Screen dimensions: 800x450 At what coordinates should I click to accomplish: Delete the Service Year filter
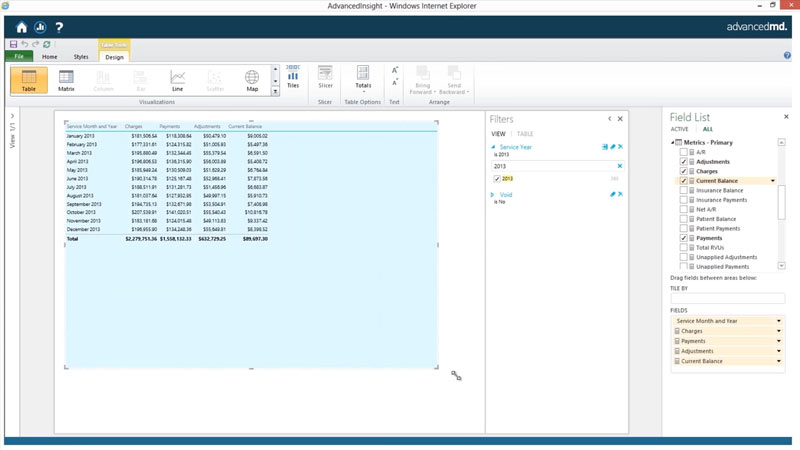(620, 147)
